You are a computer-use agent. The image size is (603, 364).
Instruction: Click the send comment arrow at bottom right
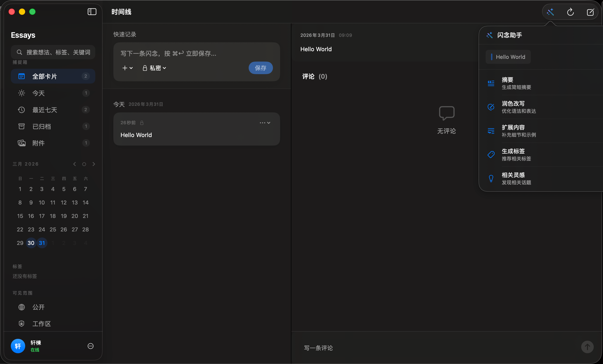587,347
